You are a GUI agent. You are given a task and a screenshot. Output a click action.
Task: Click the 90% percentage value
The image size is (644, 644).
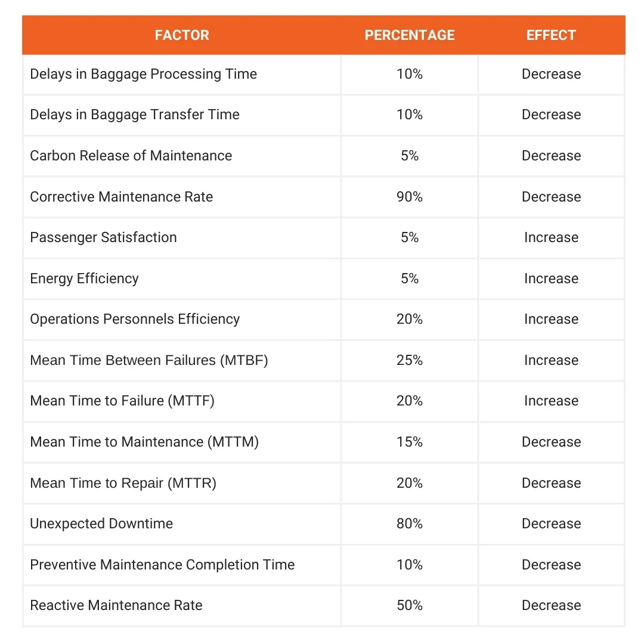[x=410, y=197]
